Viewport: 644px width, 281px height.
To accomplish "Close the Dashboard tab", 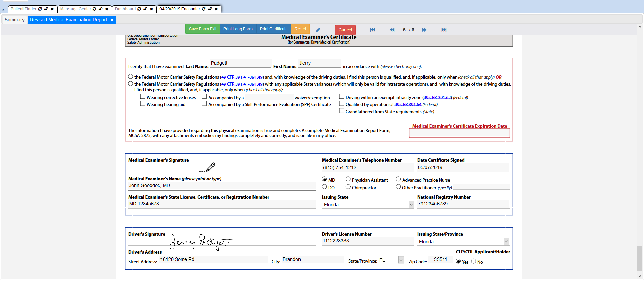I will coord(151,9).
